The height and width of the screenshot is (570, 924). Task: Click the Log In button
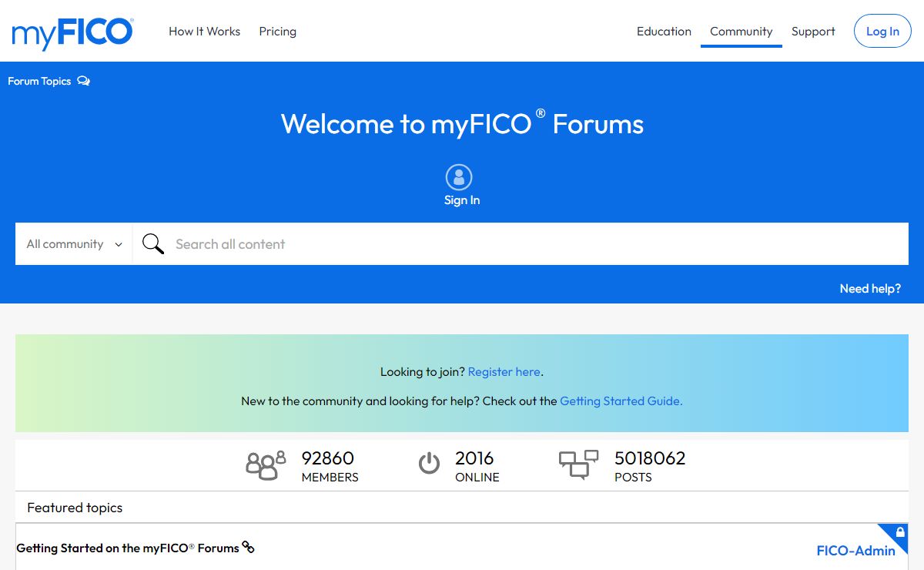(882, 32)
